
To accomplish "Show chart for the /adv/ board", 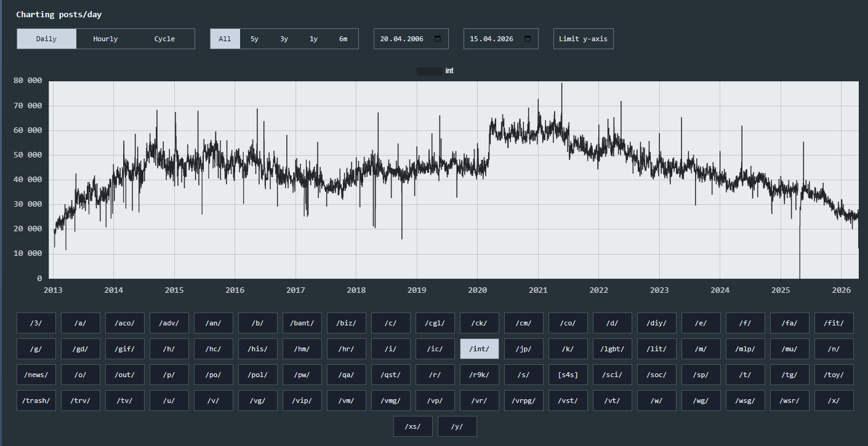I will point(170,323).
